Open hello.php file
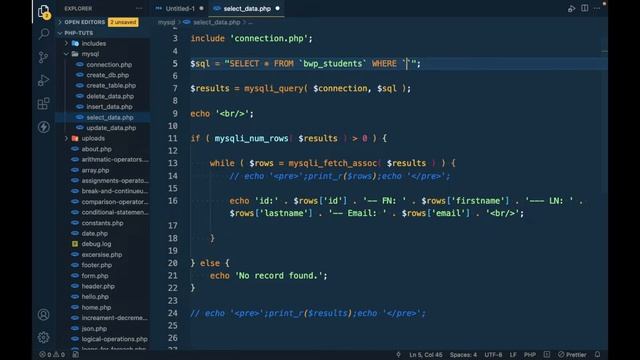 click(95, 297)
